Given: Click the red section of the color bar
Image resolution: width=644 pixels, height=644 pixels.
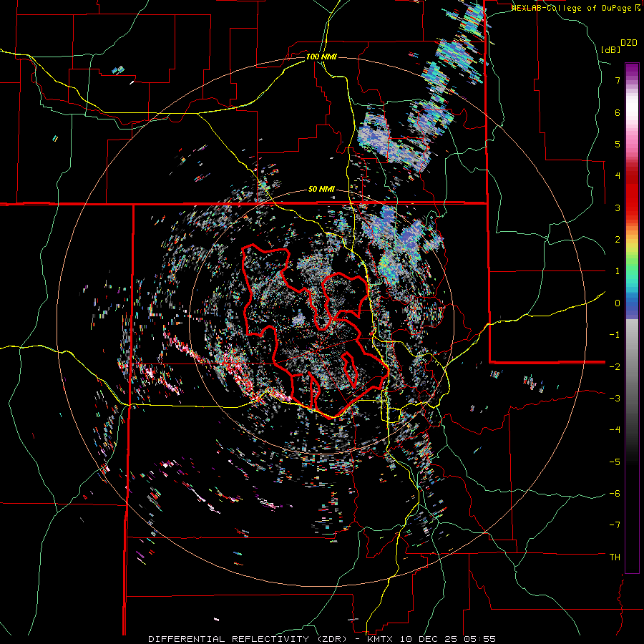Looking at the screenshot, I should coord(632,193).
